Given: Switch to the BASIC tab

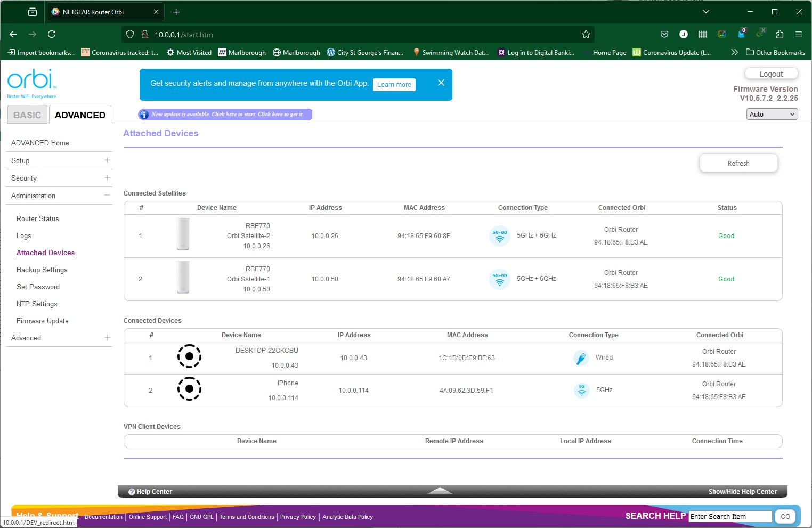Looking at the screenshot, I should coord(27,115).
